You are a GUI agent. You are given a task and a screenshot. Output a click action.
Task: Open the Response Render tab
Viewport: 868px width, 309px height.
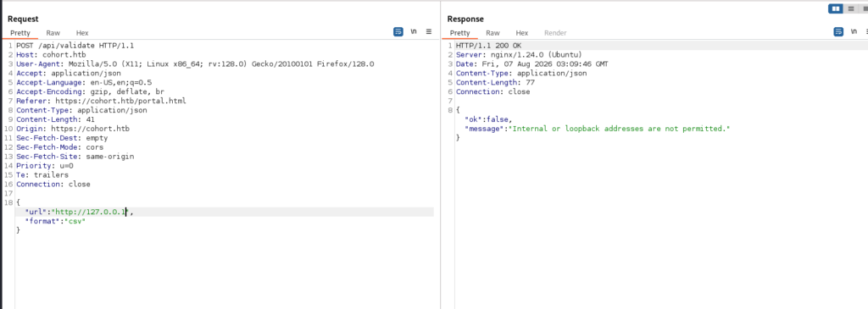click(555, 33)
